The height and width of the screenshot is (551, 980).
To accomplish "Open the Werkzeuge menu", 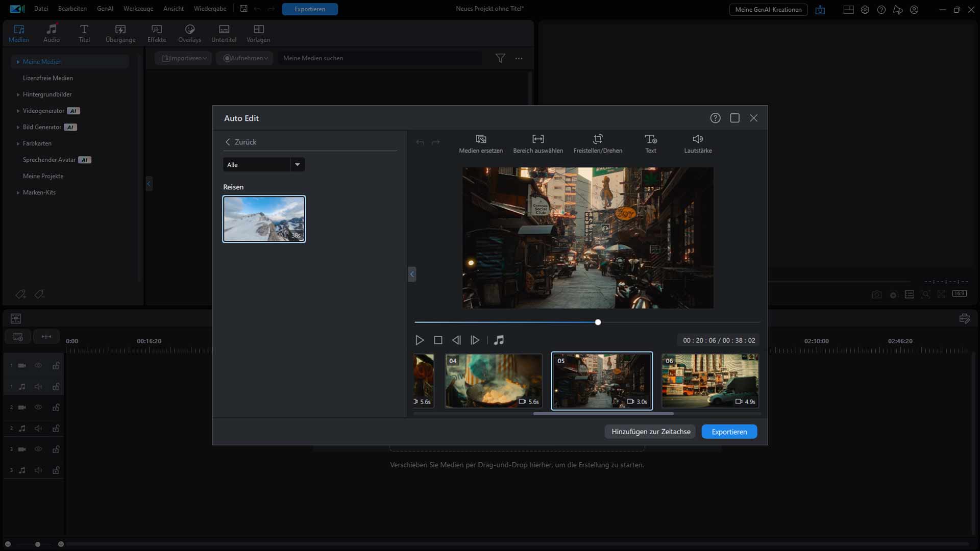I will pyautogui.click(x=138, y=9).
